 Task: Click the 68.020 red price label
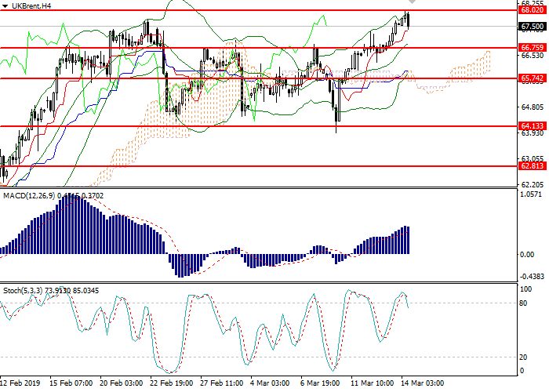(533, 11)
